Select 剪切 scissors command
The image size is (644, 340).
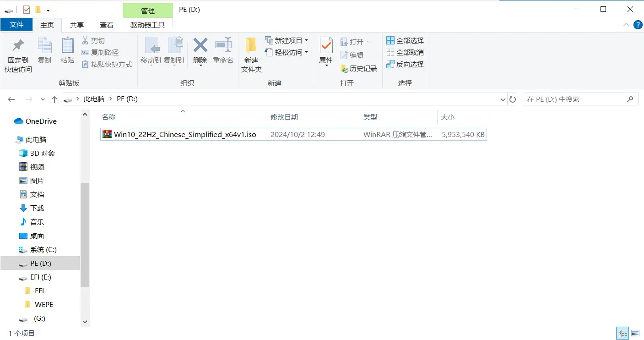93,40
